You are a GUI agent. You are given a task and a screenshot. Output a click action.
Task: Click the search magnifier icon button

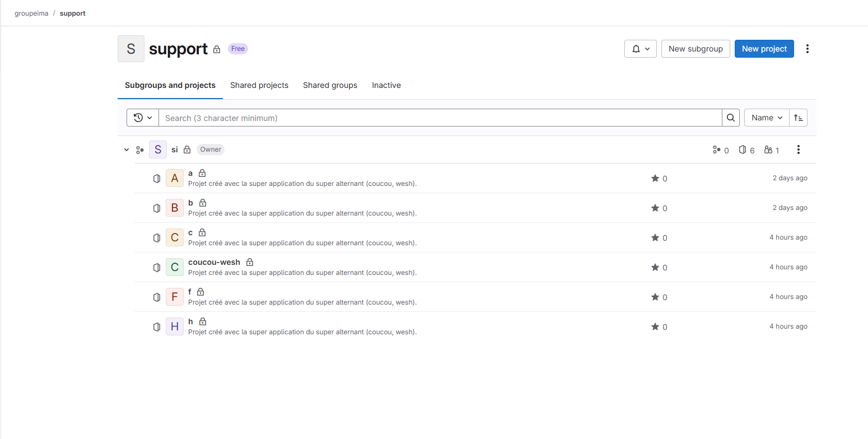(x=730, y=118)
